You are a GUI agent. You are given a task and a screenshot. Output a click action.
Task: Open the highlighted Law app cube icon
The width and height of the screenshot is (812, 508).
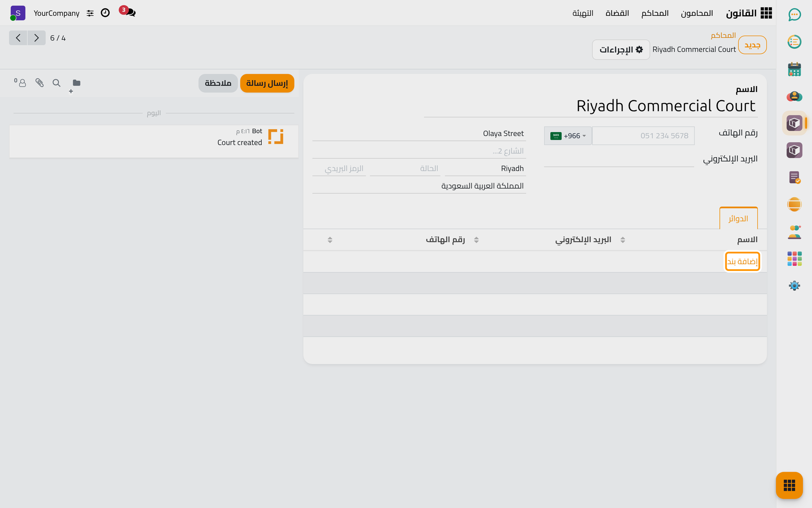[794, 123]
